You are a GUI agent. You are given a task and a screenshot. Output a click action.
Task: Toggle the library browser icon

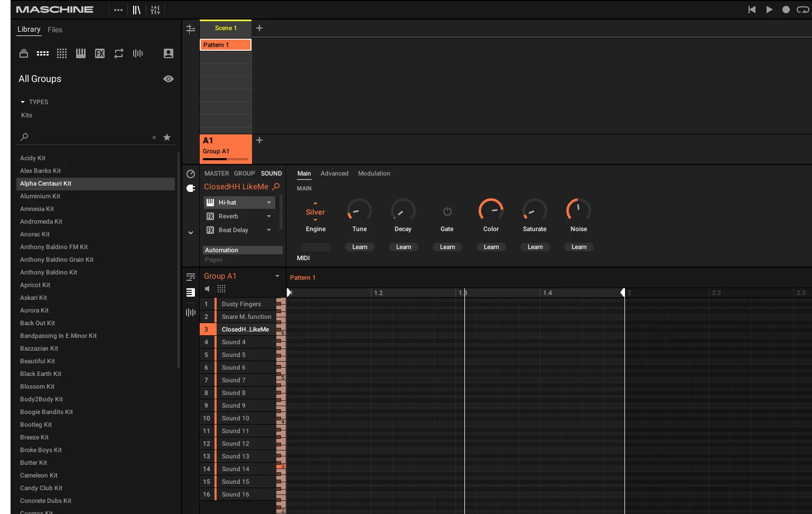tap(137, 10)
